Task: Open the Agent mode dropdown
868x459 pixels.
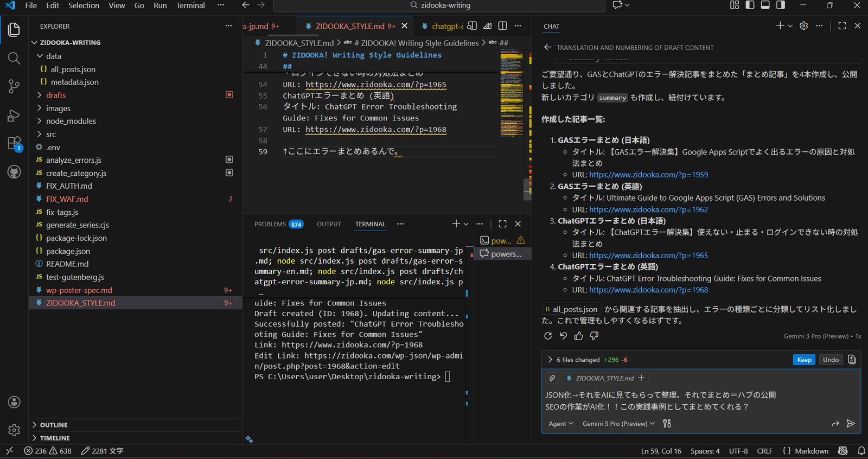Action: (x=560, y=424)
